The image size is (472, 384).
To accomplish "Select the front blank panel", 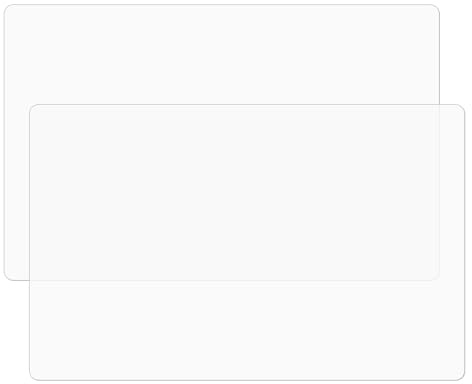I will pos(247,242).
